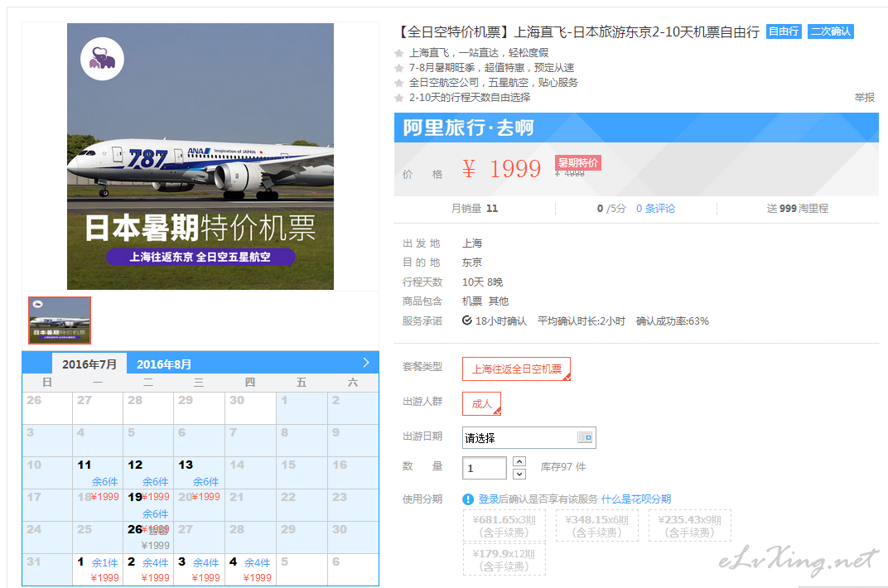
Task: Click the 出游日期 date field showing 请选择
Action: (x=529, y=437)
